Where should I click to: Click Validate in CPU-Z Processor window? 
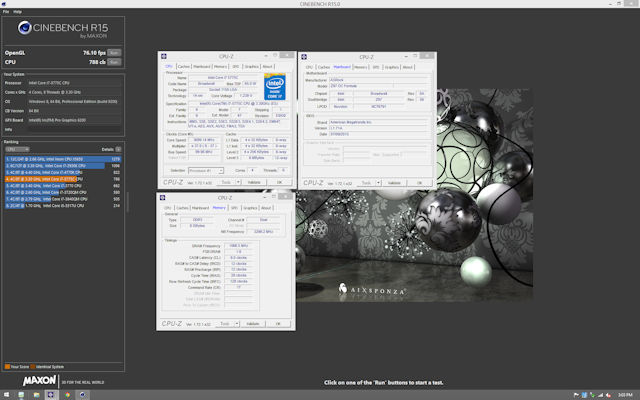point(254,182)
